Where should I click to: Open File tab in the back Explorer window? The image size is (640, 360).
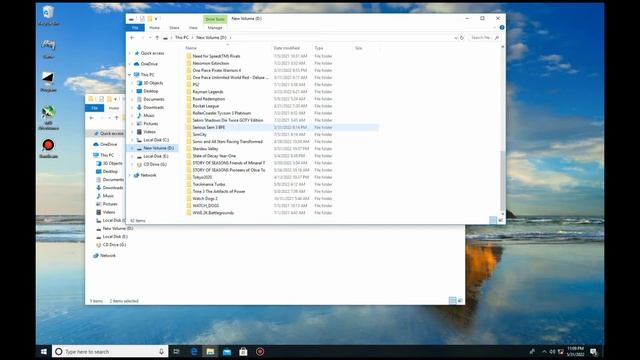point(95,108)
